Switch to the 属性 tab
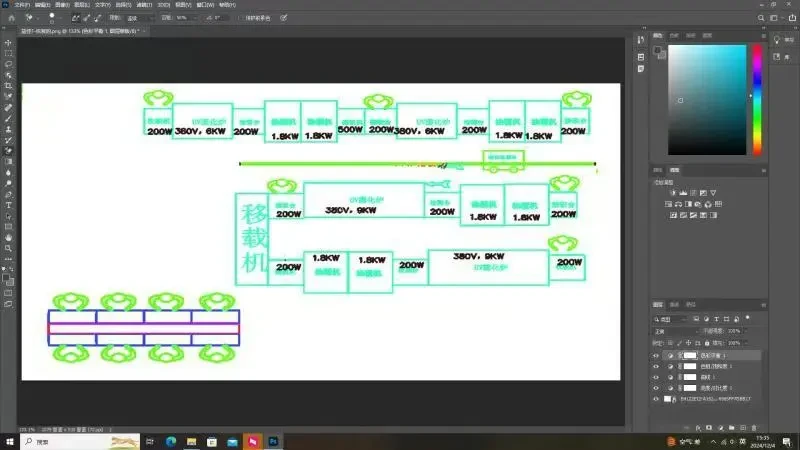The width and height of the screenshot is (800, 450). pyautogui.click(x=658, y=170)
